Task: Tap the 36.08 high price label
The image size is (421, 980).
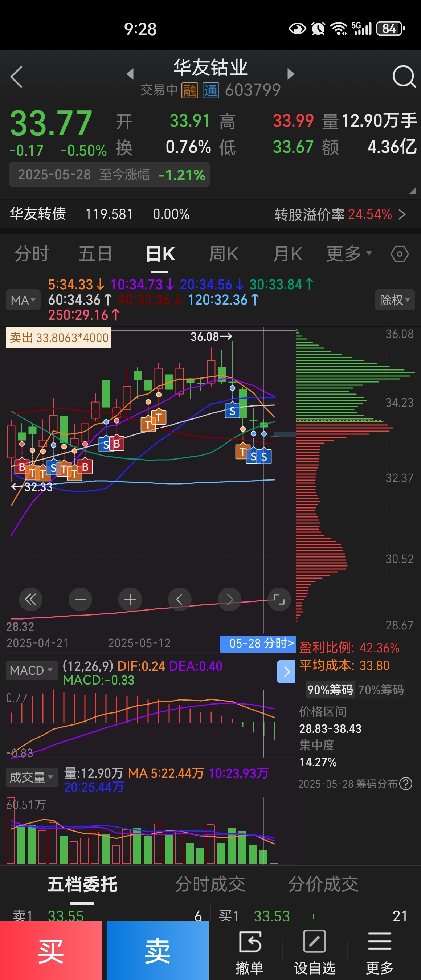Action: (211, 337)
